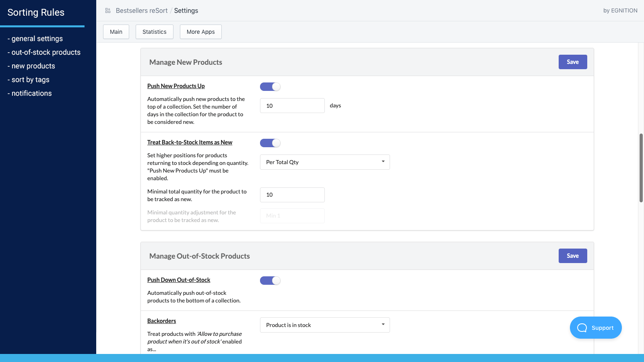This screenshot has height=362, width=644.
Task: Click Treat Back-to-Stock Items as New link
Action: pos(190,142)
